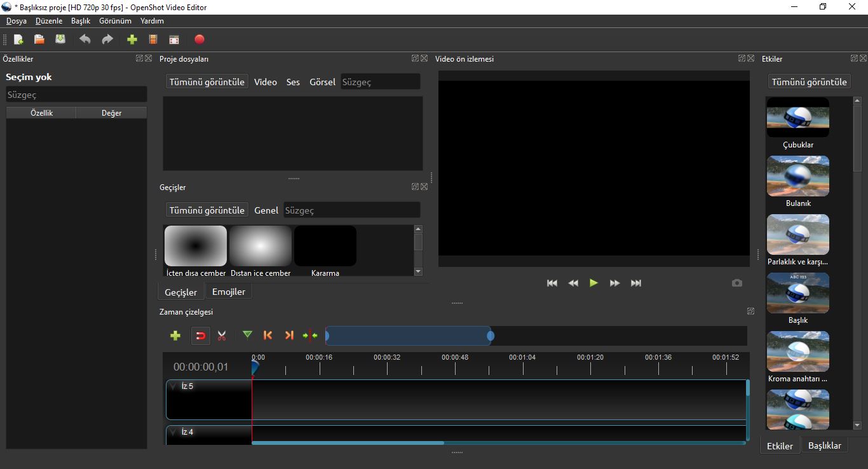The image size is (868, 469).
Task: Close the Özellikler panel
Action: pyautogui.click(x=149, y=58)
